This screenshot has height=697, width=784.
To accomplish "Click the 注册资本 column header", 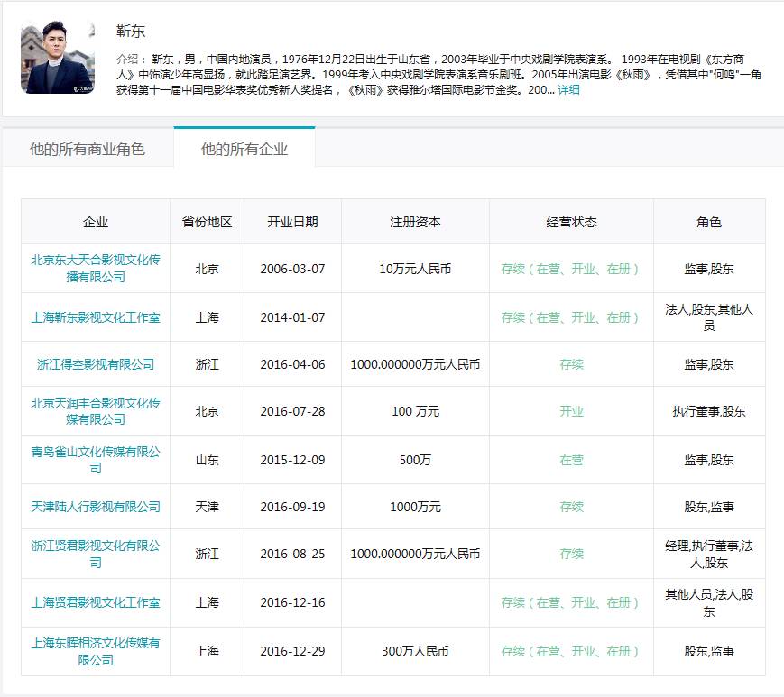I will coord(415,222).
